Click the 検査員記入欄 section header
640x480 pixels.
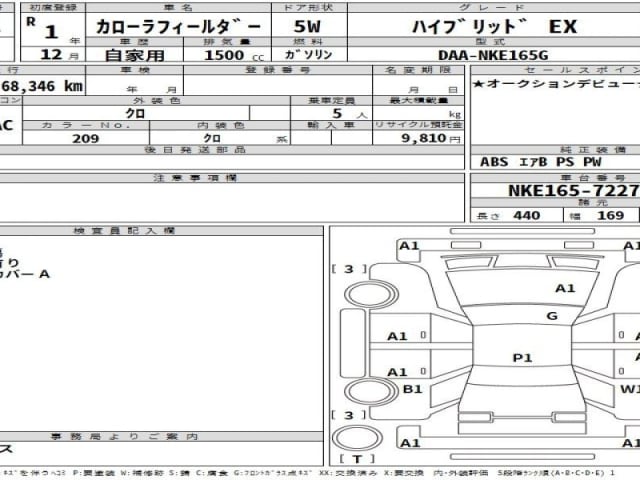pos(124,231)
